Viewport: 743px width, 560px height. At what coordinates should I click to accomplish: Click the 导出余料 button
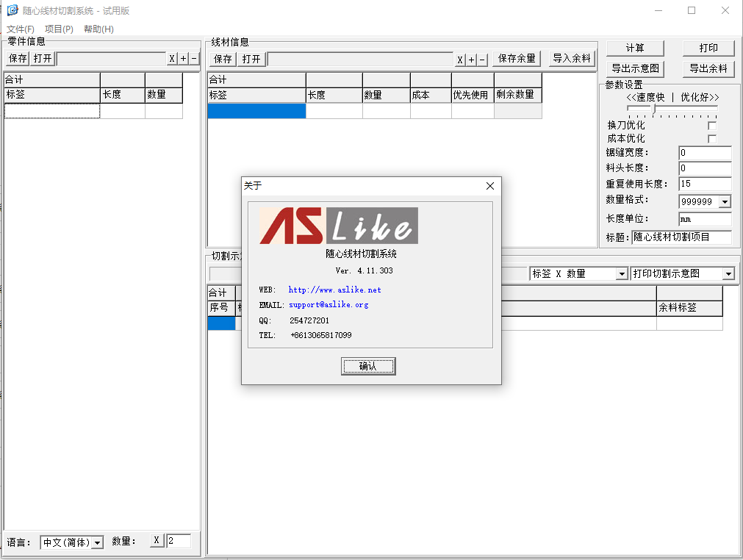pos(708,68)
